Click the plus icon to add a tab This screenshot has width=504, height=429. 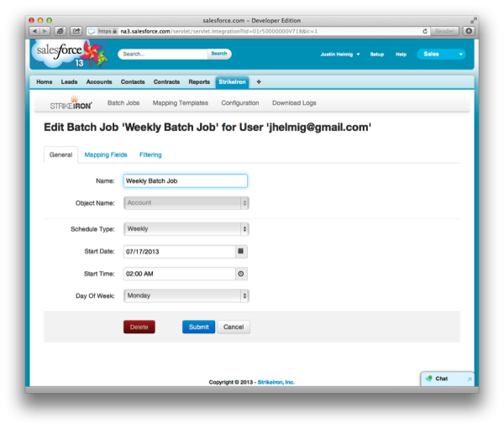pyautogui.click(x=259, y=82)
